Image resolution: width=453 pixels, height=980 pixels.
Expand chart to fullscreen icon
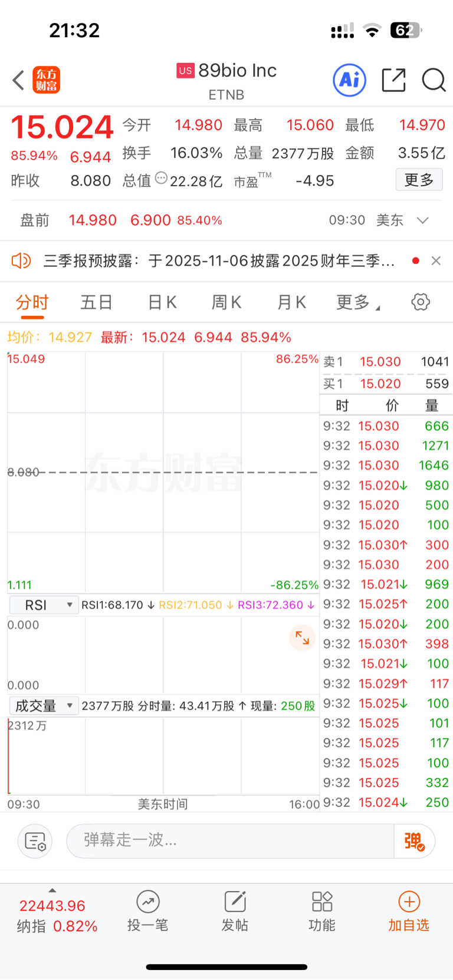pyautogui.click(x=302, y=638)
